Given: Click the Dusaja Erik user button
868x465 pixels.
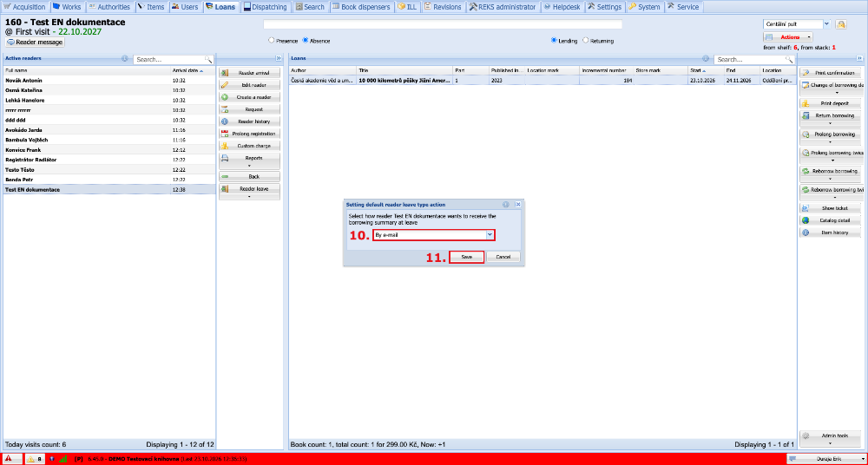Looking at the screenshot, I should point(825,459).
